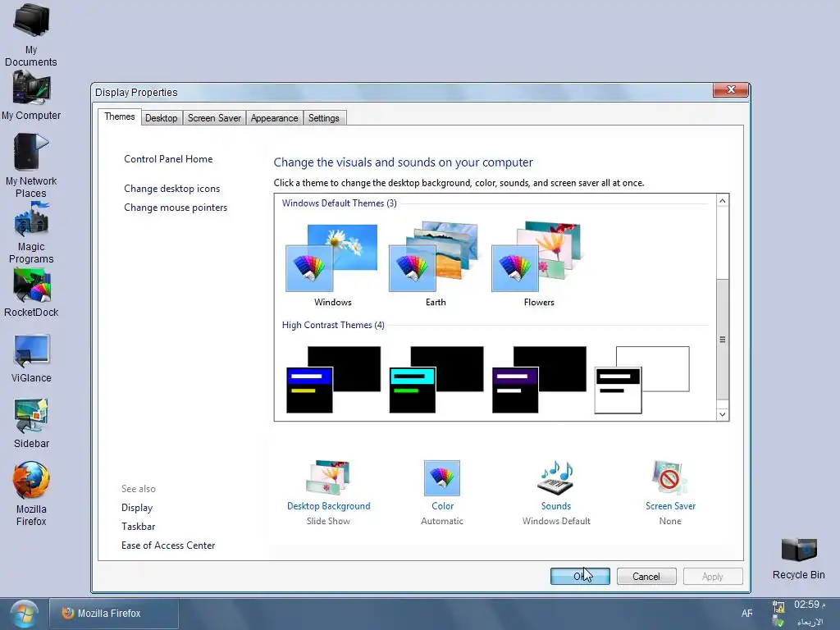
Task: Switch to the Desktop tab
Action: (162, 118)
